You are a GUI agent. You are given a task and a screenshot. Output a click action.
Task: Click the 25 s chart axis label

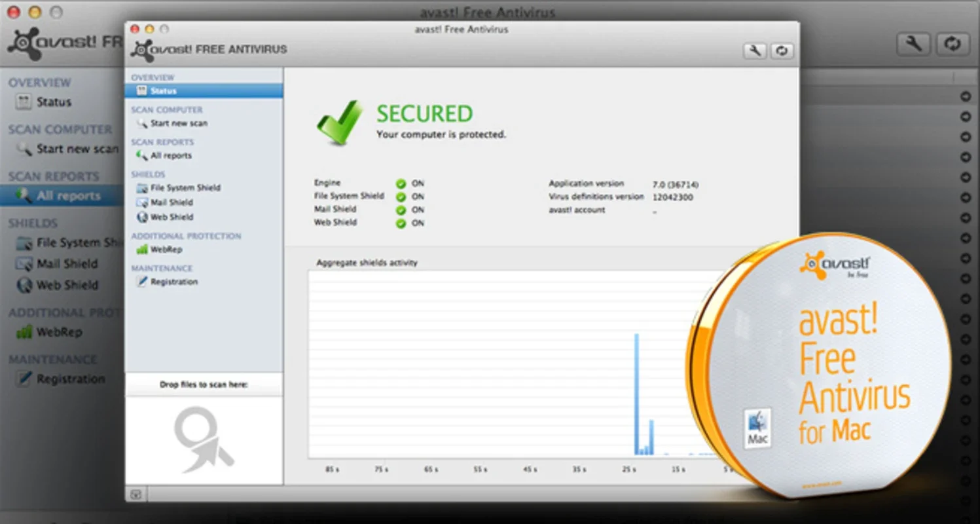tap(629, 470)
